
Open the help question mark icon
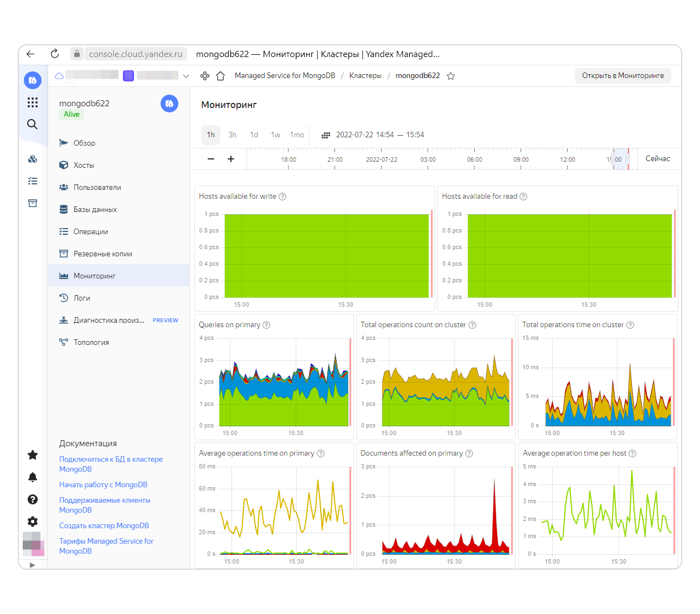(x=33, y=499)
